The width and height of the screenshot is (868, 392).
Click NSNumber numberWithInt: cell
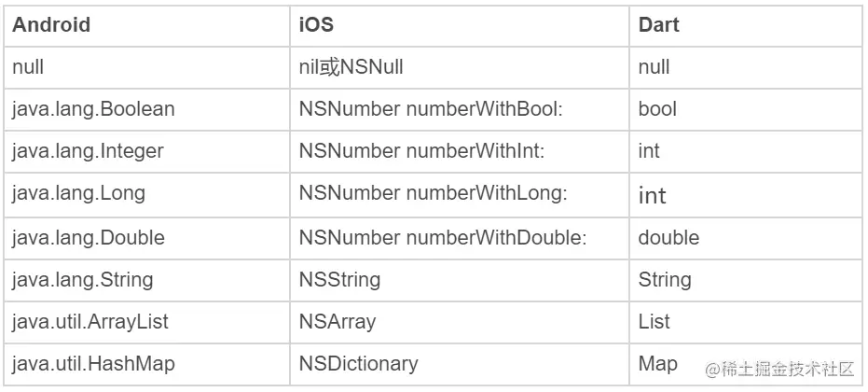pyautogui.click(x=427, y=151)
